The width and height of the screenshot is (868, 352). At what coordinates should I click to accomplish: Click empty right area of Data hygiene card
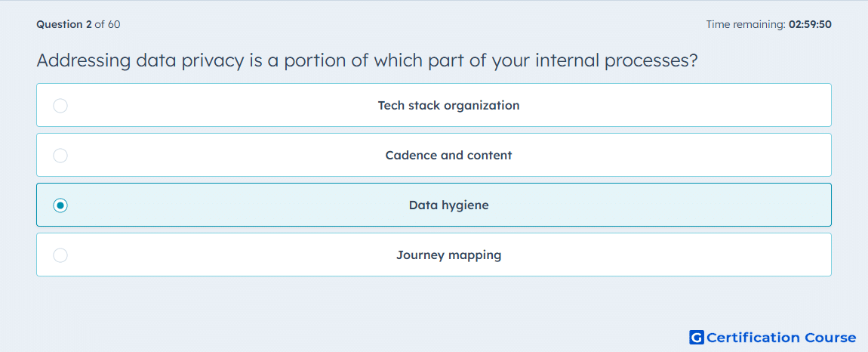692,205
